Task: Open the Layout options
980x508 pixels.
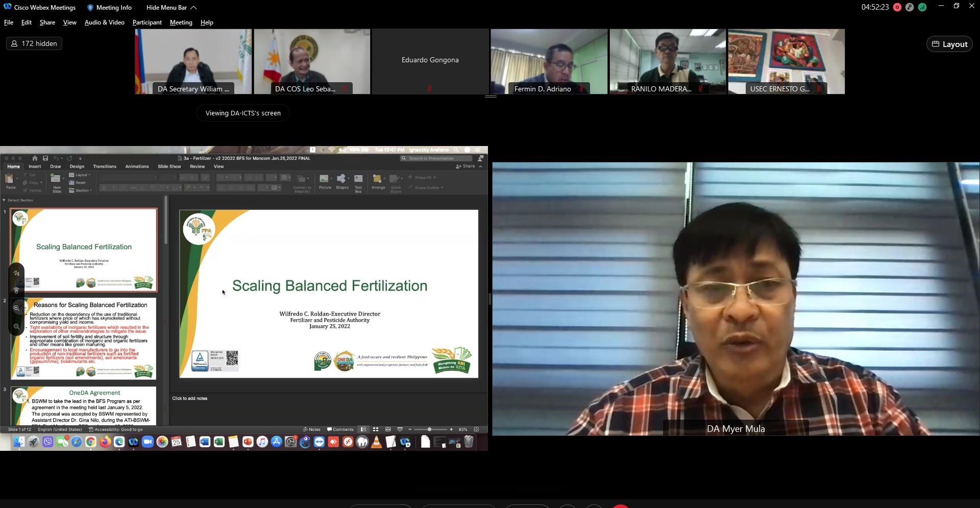Action: (x=949, y=44)
